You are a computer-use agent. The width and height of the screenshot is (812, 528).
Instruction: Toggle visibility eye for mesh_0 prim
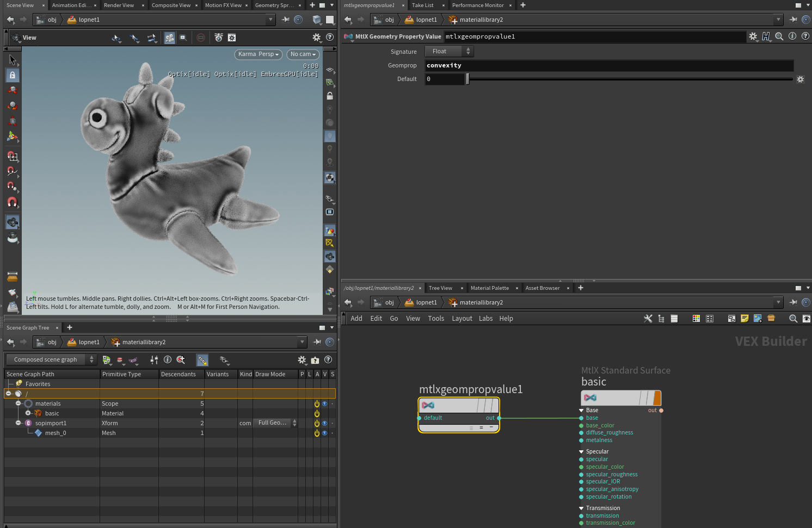[x=324, y=433]
